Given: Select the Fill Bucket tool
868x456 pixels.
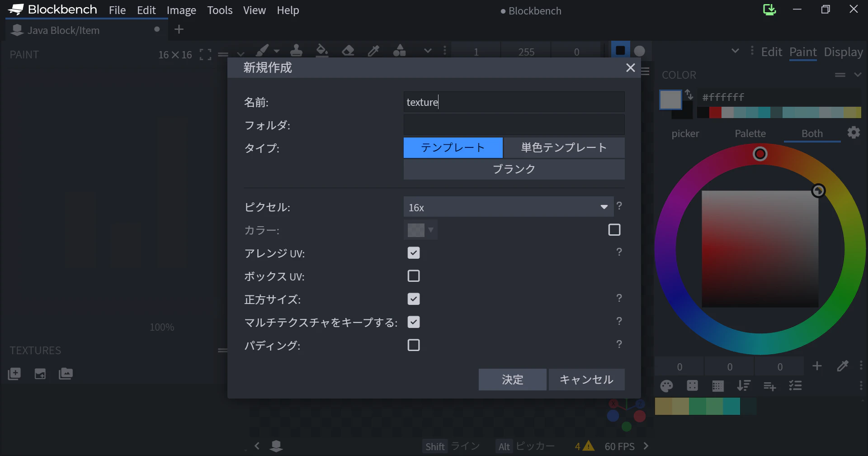Looking at the screenshot, I should tap(322, 50).
